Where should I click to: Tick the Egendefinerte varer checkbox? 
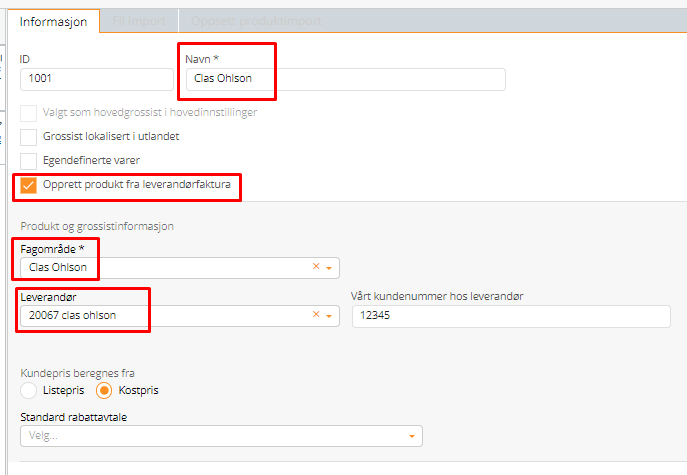tap(29, 160)
